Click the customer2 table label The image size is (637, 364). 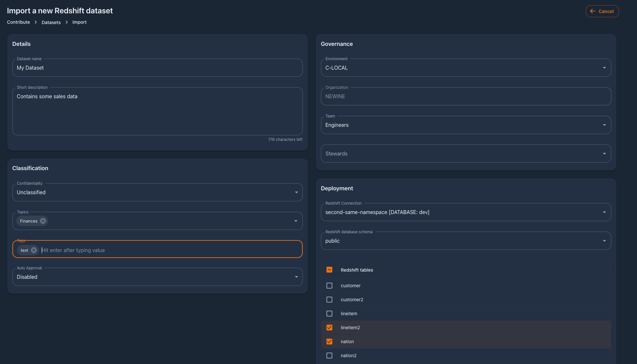point(352,300)
